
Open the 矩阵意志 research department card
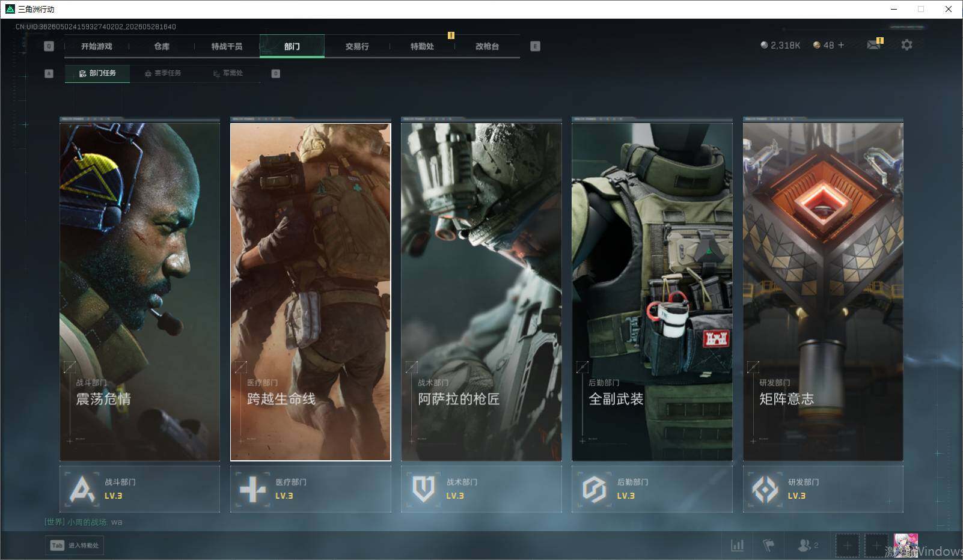coord(823,292)
